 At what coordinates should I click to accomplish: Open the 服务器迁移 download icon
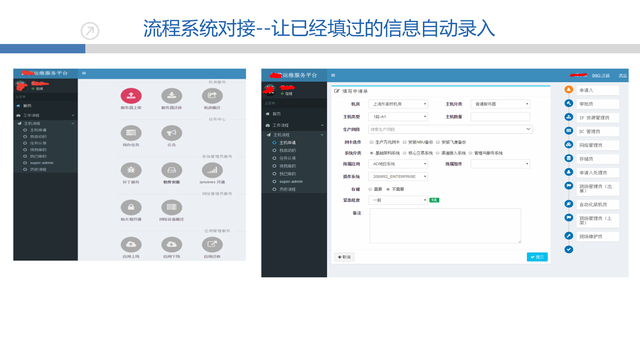tap(171, 96)
